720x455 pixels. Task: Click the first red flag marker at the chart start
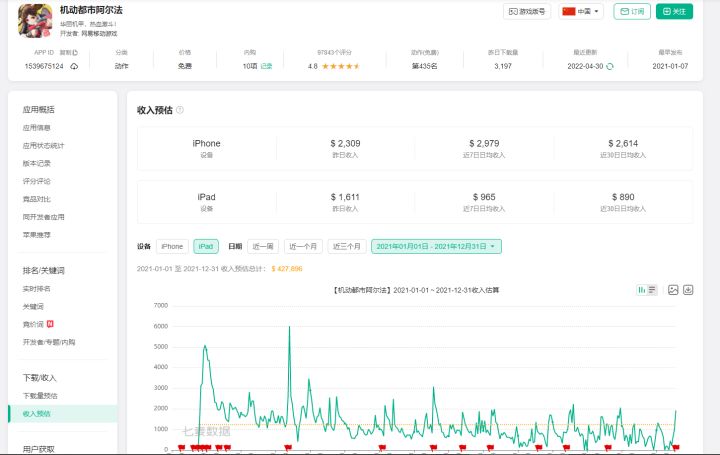(181, 448)
